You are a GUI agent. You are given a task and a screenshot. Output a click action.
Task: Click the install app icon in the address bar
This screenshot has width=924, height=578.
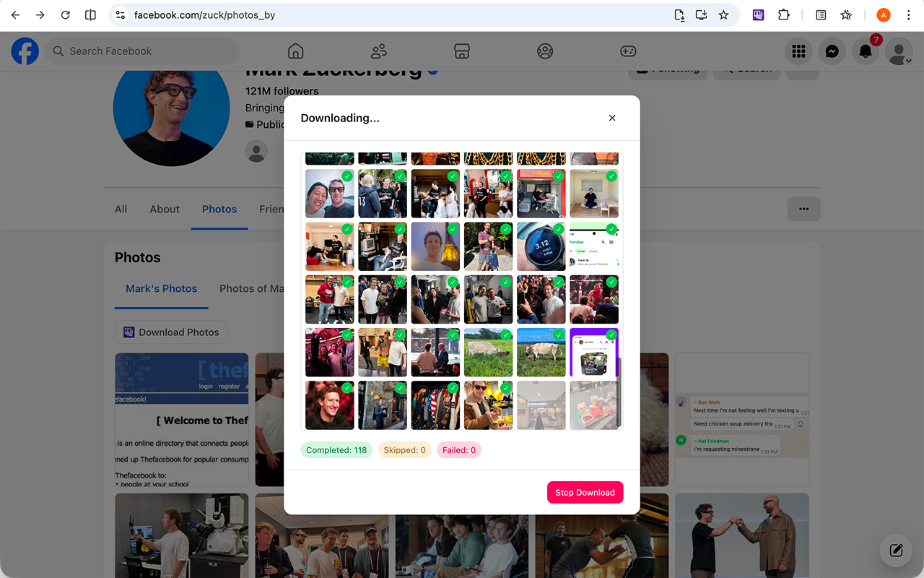(700, 14)
